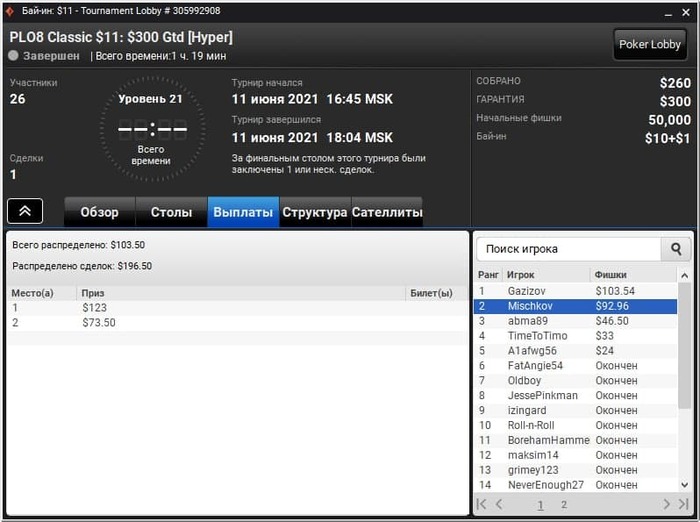
Task: Click the player list scroll-up arrow
Action: 684,276
